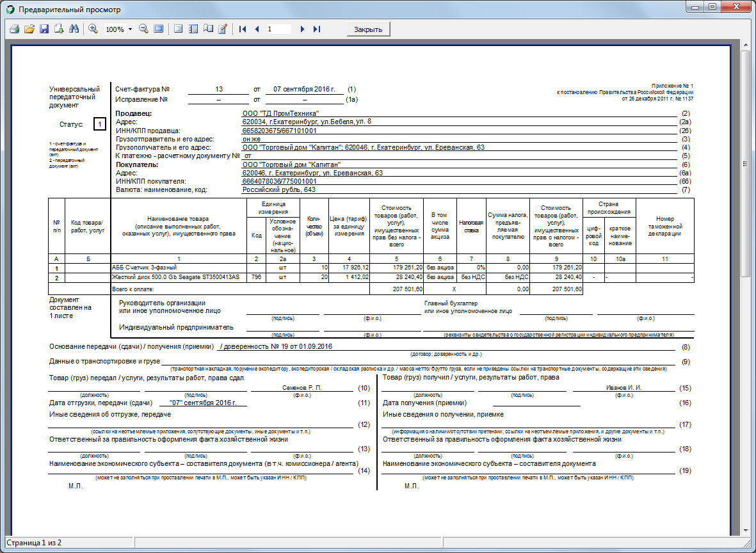Viewport: 756px width, 553px height.
Task: Zoom in with magnifier plus icon
Action: point(93,29)
